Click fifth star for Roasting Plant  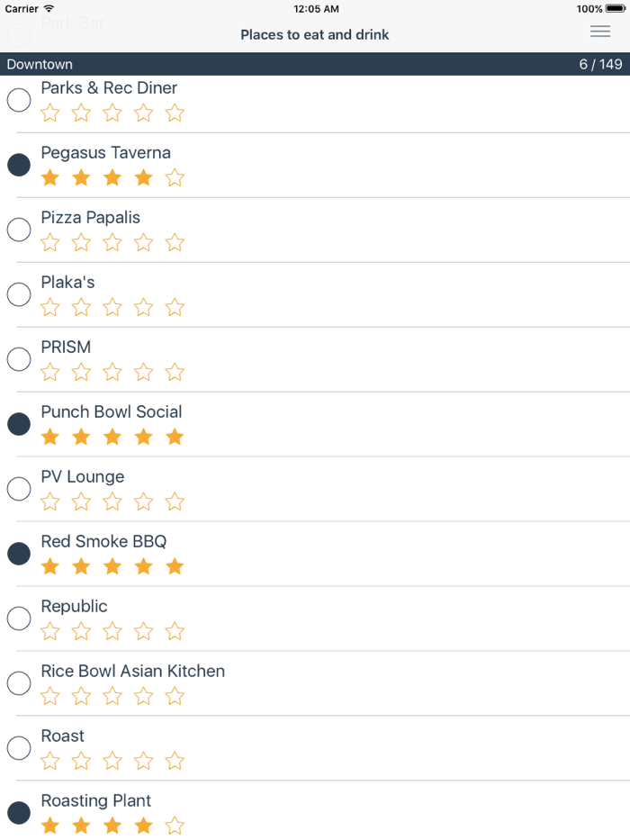pyautogui.click(x=175, y=826)
